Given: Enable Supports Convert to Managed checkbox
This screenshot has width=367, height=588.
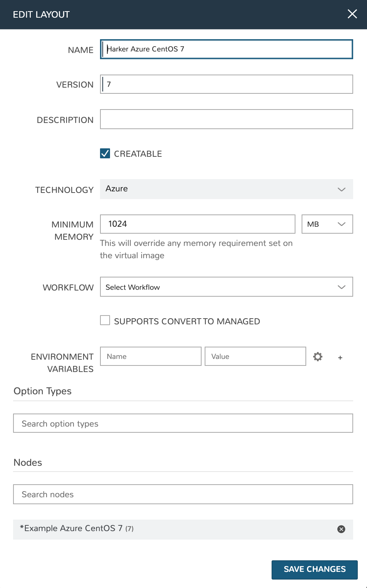Looking at the screenshot, I should (105, 321).
